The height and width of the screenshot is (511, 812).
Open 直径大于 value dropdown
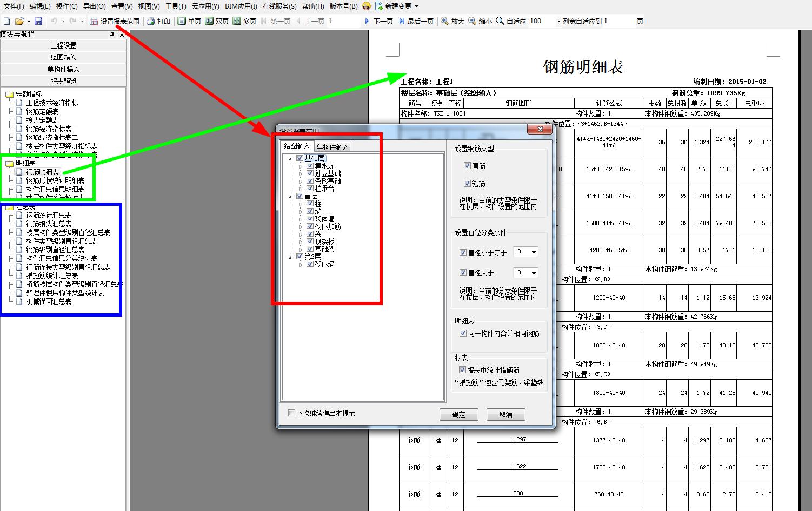coord(534,273)
